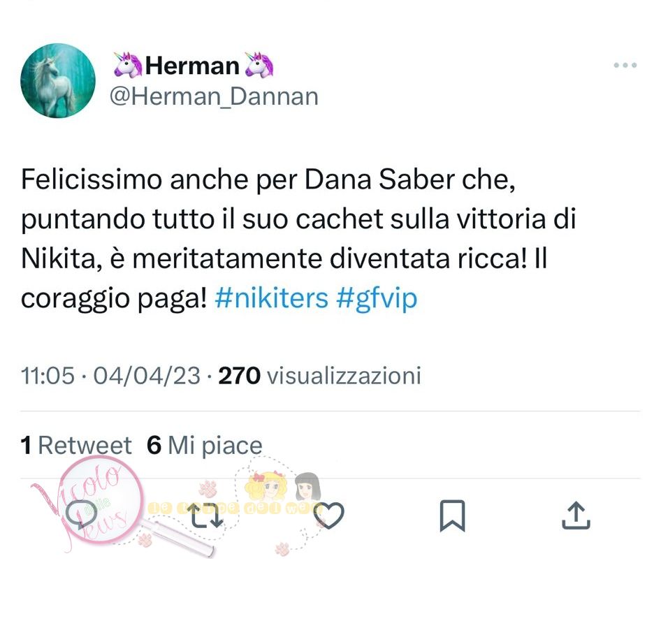
Task: Show who made the 1 Retweet
Action: 76,445
